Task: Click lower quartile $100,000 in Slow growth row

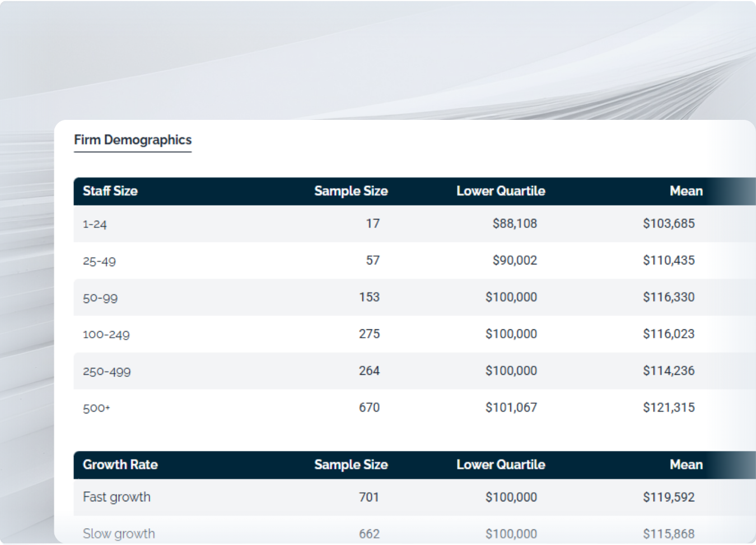Action: (511, 534)
